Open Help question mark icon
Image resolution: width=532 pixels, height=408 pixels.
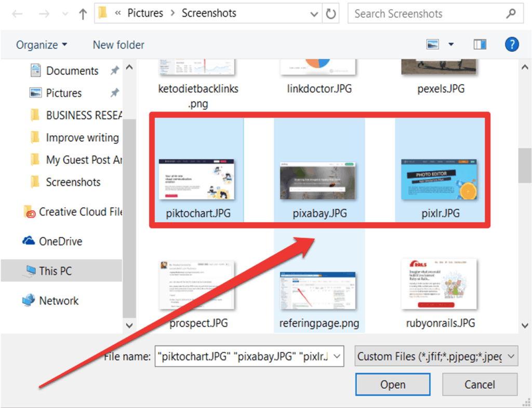pyautogui.click(x=512, y=45)
